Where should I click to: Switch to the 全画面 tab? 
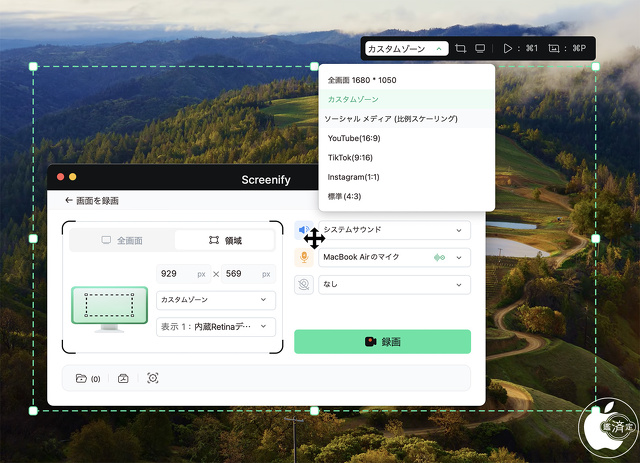122,240
